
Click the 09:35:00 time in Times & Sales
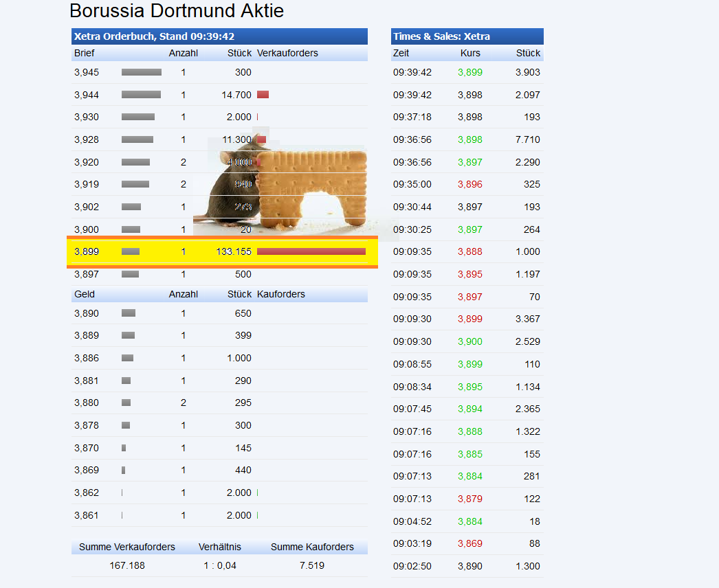[412, 184]
